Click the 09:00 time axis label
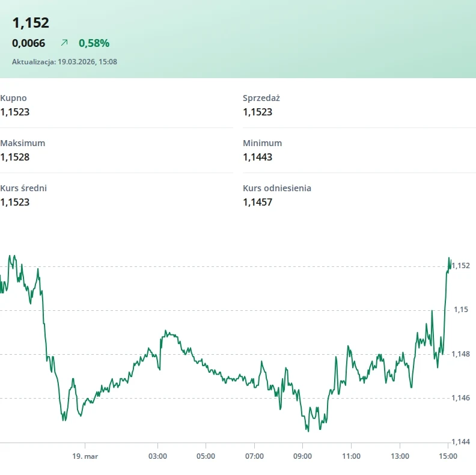 [x=302, y=456]
